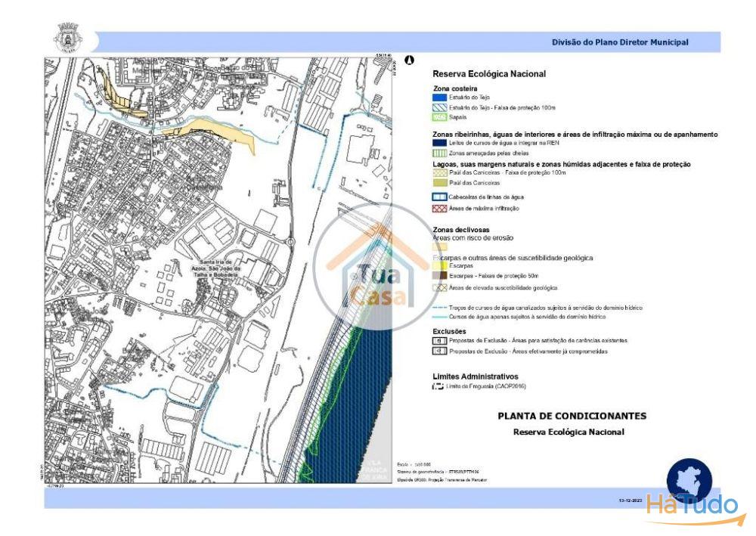This screenshot has height=536, width=756.
Task: Click the first Propostas de Exclusão box symbol
Action: pos(439,340)
